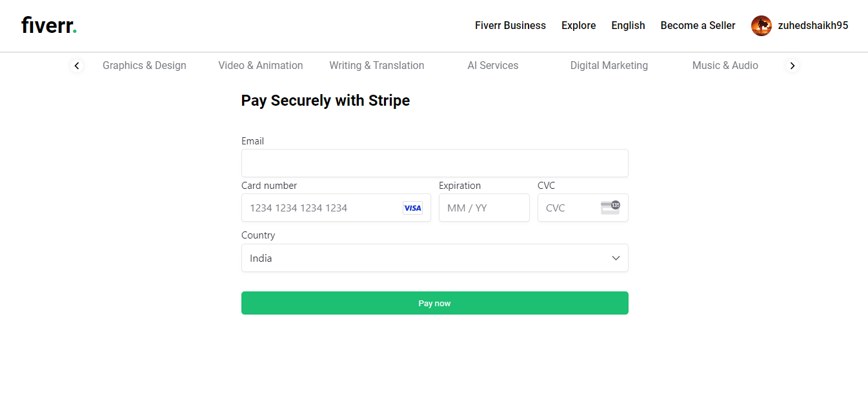Open the English language selector
The height and width of the screenshot is (410, 868).
click(x=629, y=26)
